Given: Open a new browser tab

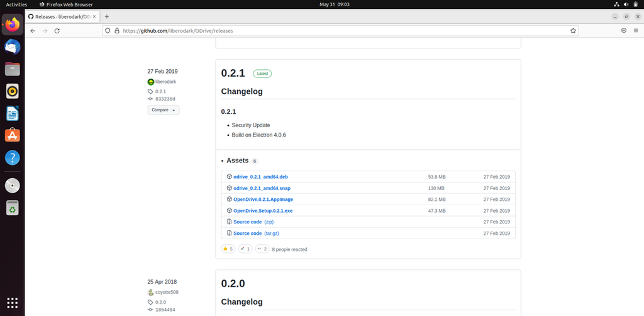Looking at the screenshot, I should (x=107, y=17).
